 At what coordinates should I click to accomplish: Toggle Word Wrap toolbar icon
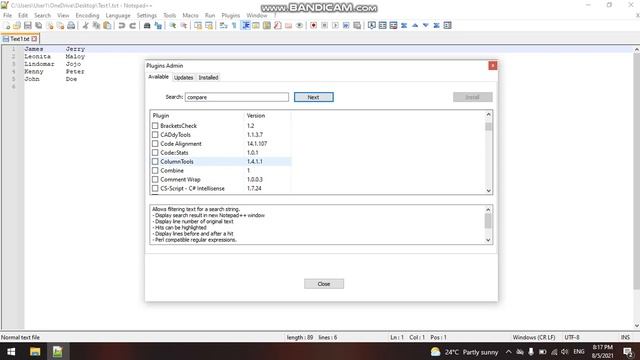point(223,25)
